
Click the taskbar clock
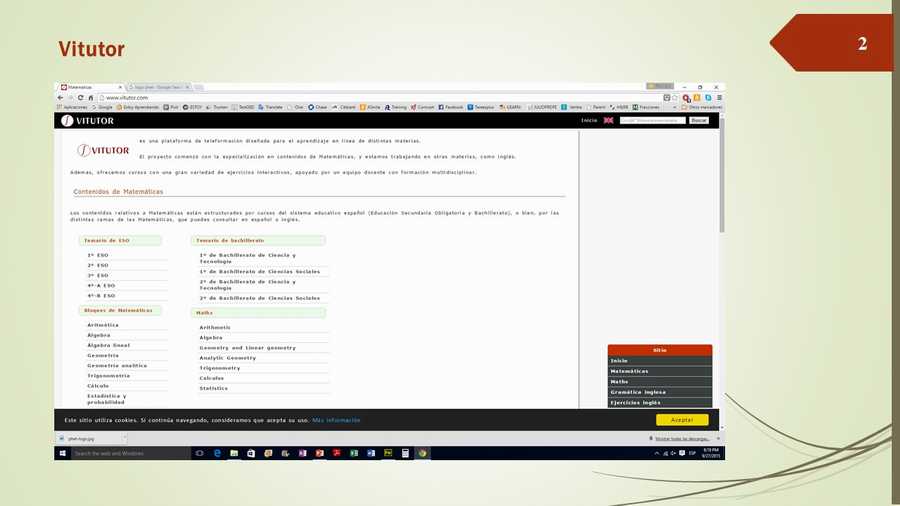point(711,453)
